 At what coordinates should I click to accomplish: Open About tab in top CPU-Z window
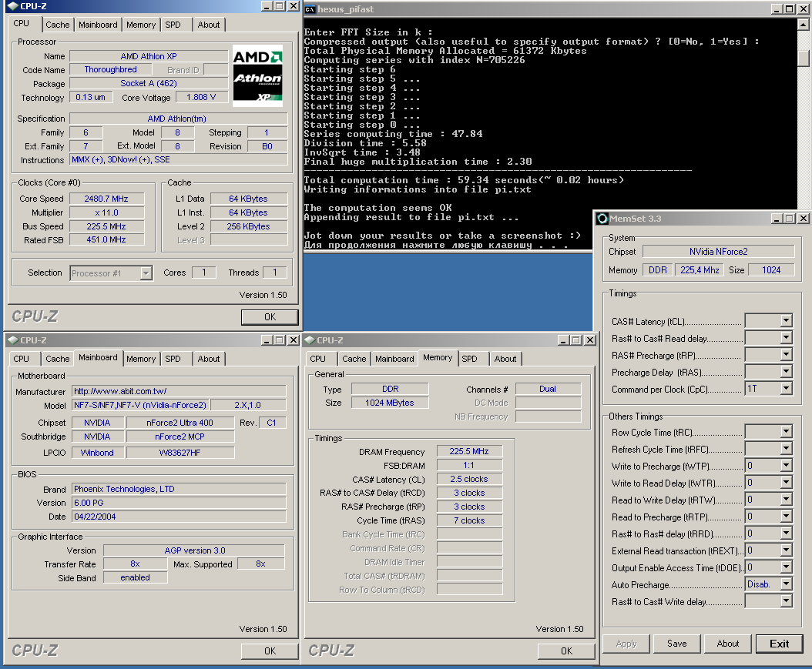coord(209,25)
